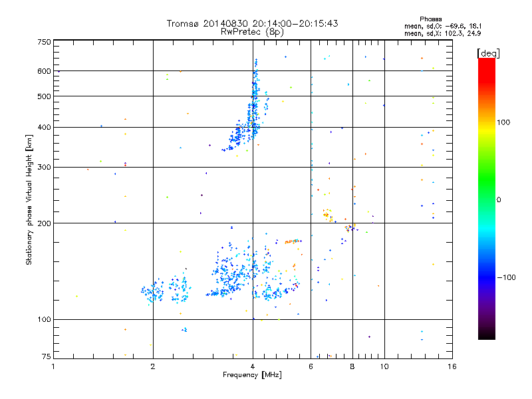This screenshot has height=399, width=532.
Task: Click the x-axis tick label '10'
Action: pyautogui.click(x=384, y=366)
